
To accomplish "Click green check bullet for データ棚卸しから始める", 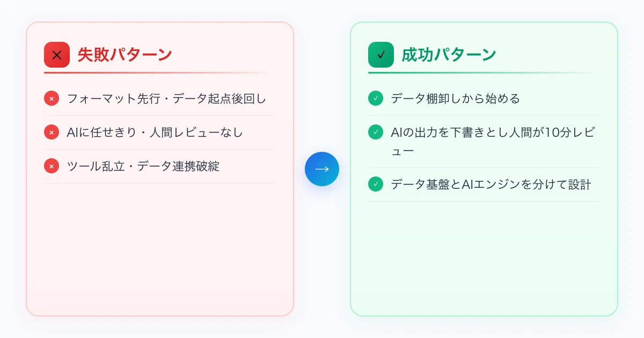I will [x=376, y=99].
